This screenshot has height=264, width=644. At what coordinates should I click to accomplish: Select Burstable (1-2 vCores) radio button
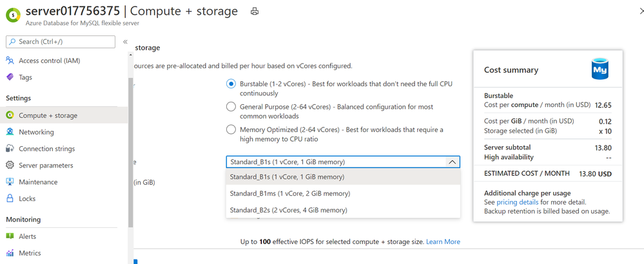click(231, 84)
